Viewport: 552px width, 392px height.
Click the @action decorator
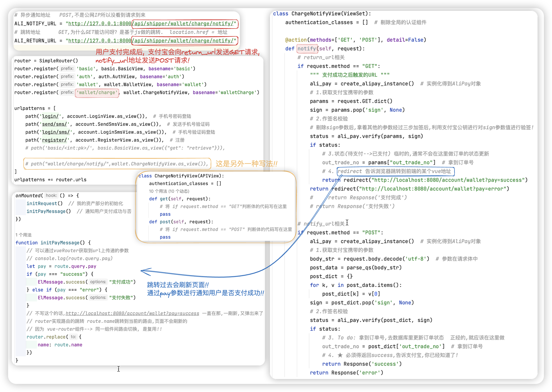pyautogui.click(x=296, y=40)
